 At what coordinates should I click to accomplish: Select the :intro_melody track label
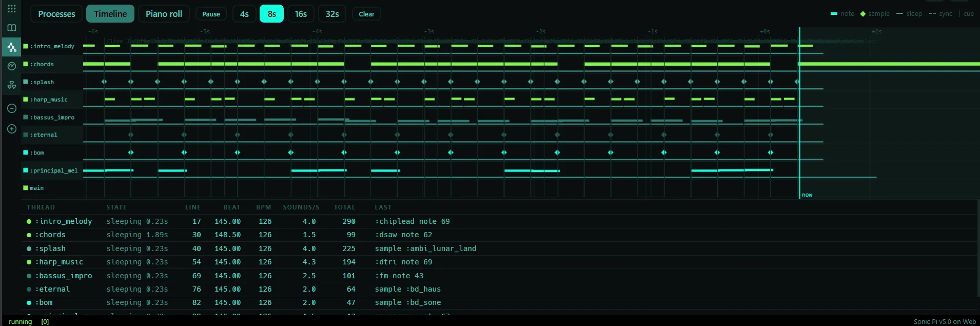click(52, 46)
